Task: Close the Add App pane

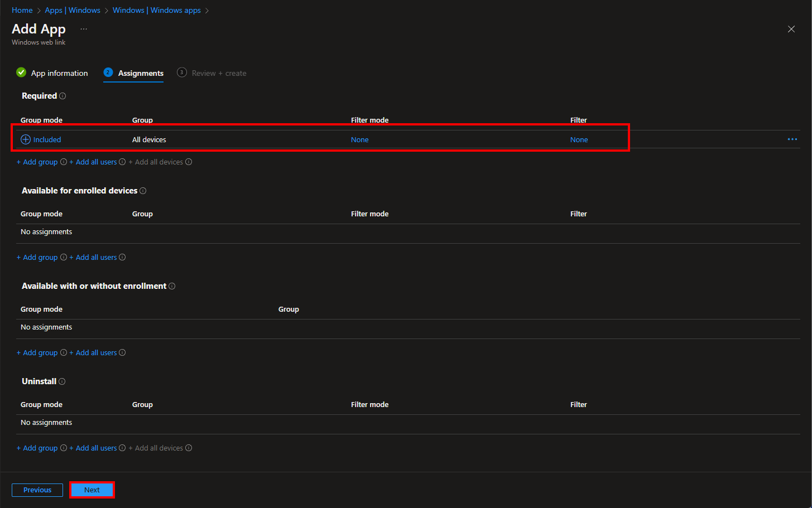Action: (791, 29)
